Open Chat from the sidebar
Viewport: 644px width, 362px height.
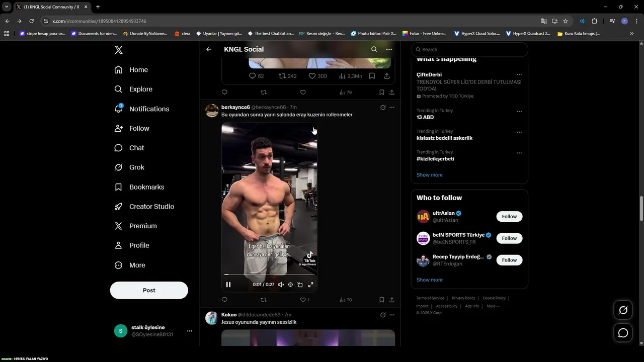[x=129, y=148]
